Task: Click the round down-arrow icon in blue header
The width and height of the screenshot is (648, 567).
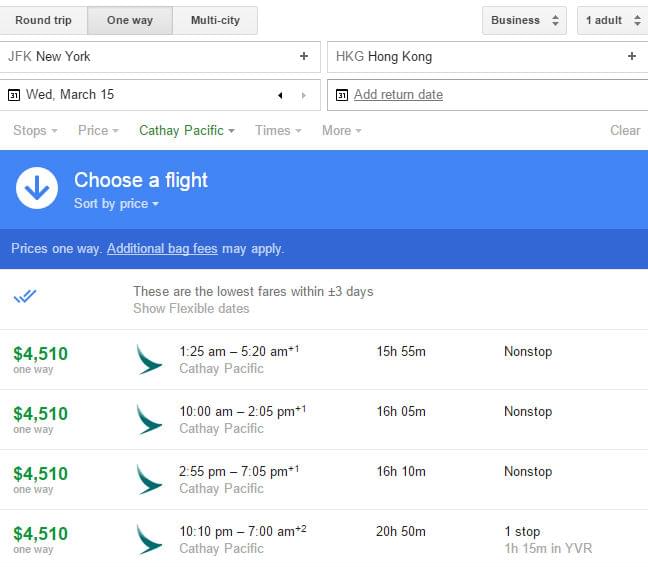Action: tap(37, 188)
